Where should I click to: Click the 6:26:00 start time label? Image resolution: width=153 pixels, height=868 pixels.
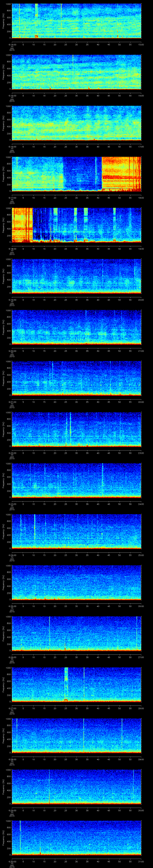point(12,657)
